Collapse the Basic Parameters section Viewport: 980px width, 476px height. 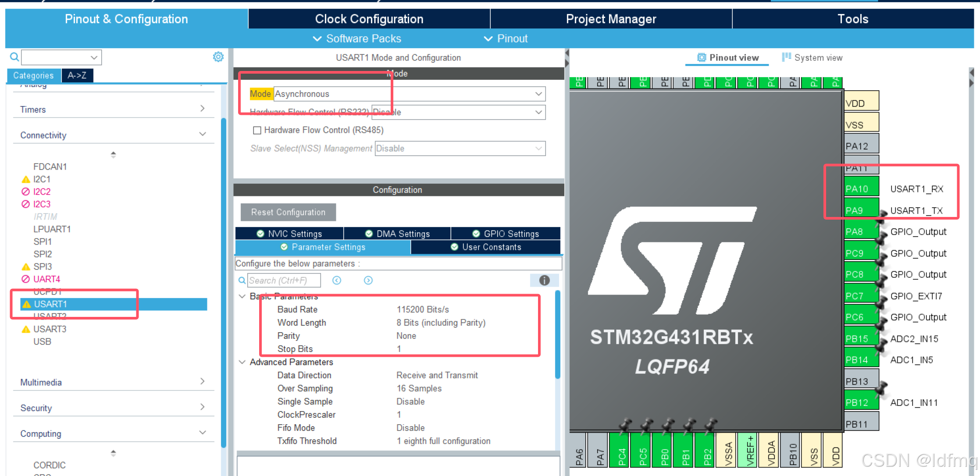[x=242, y=296]
